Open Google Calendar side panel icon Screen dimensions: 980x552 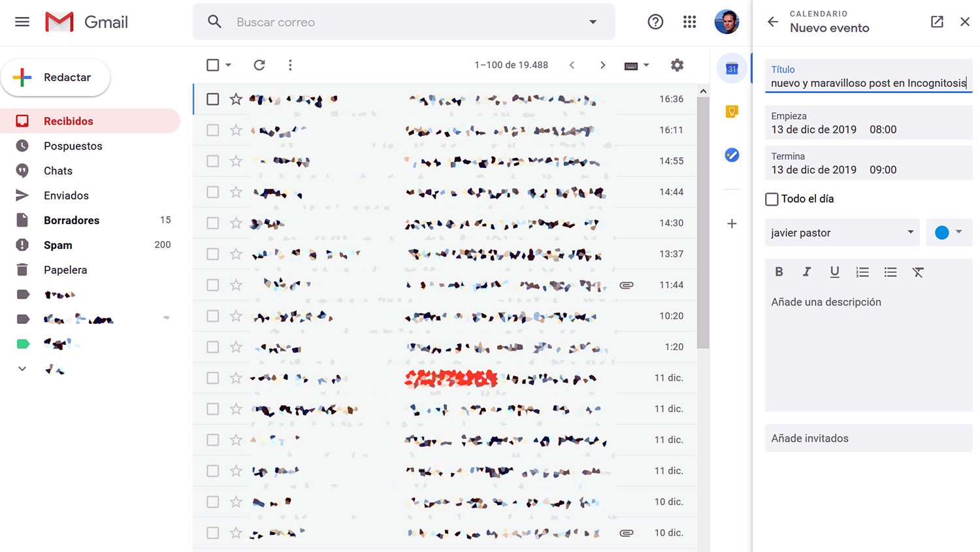pyautogui.click(x=732, y=69)
